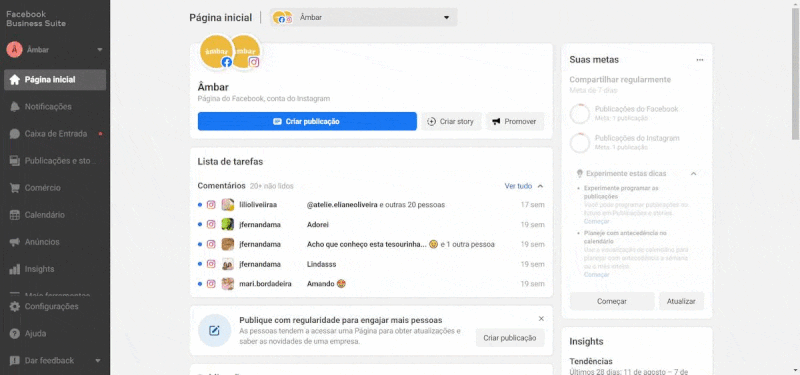Click the Calendário grid icon
Image resolution: width=800 pixels, height=375 pixels.
(15, 215)
